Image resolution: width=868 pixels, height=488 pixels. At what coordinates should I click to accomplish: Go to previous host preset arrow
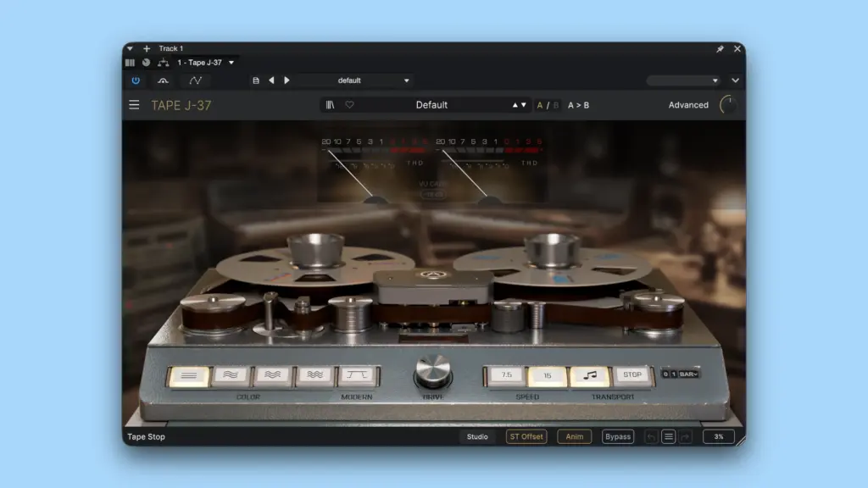coord(271,80)
